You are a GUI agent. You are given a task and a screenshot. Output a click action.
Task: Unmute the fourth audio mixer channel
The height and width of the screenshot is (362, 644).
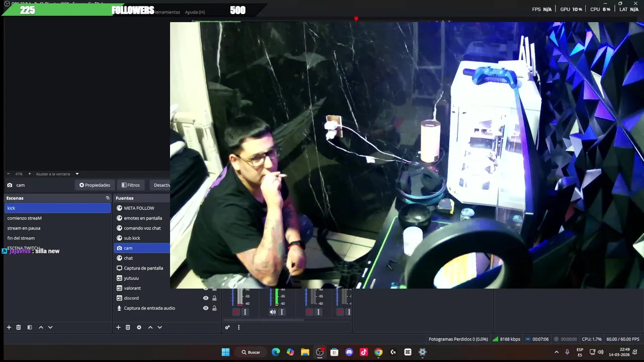[x=340, y=312]
